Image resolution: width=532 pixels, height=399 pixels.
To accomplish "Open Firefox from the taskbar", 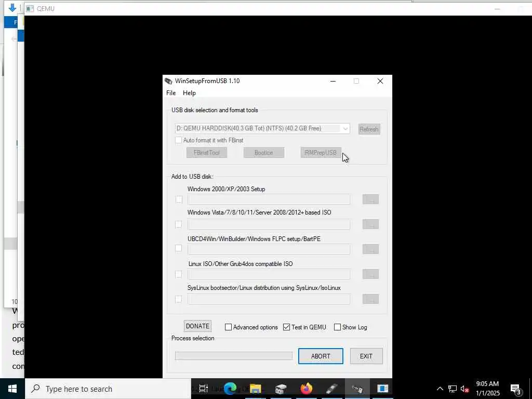I will [x=307, y=389].
